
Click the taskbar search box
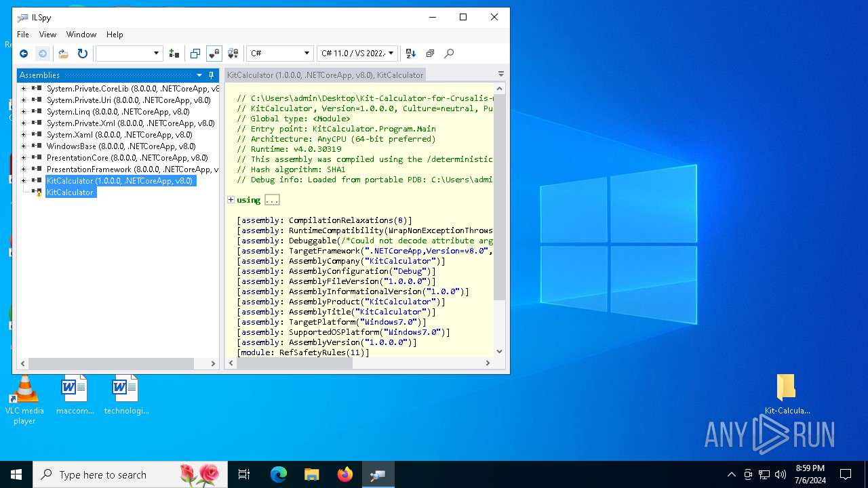[x=130, y=474]
